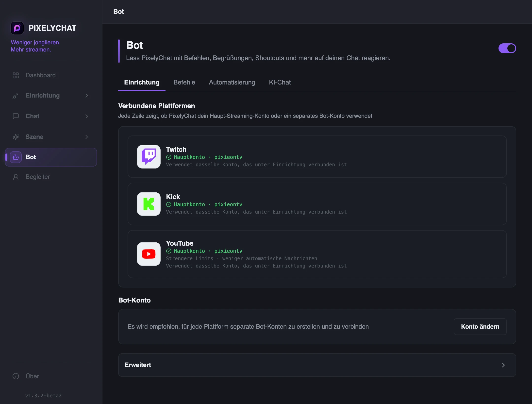Click the Erweitert label
Viewport: 532px width, 404px height.
[x=138, y=365]
